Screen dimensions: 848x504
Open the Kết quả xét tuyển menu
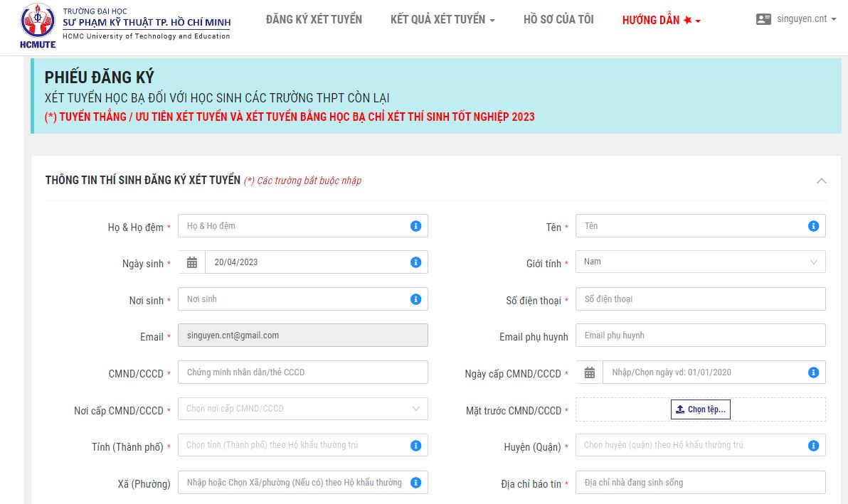pyautogui.click(x=442, y=20)
